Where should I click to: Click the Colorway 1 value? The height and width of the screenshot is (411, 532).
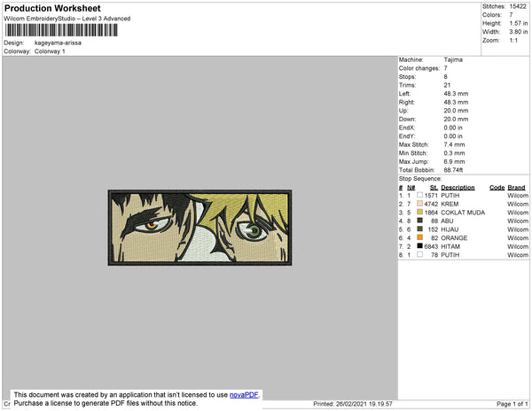[50, 51]
